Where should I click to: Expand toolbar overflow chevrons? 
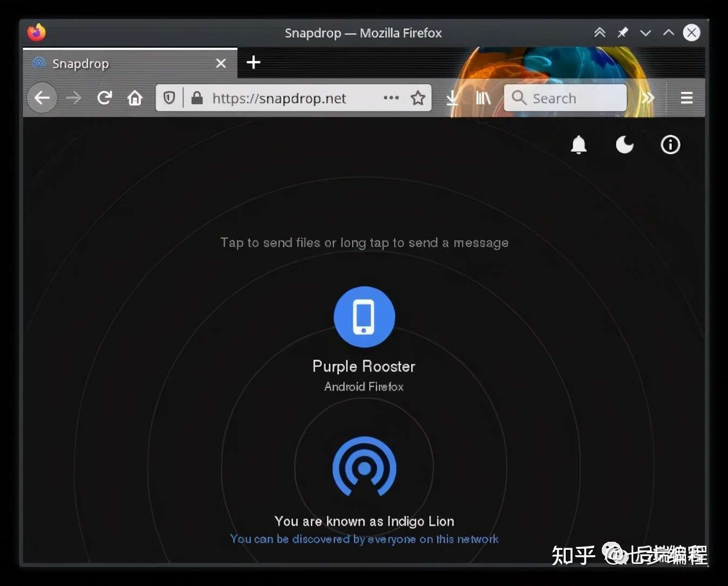click(x=648, y=98)
